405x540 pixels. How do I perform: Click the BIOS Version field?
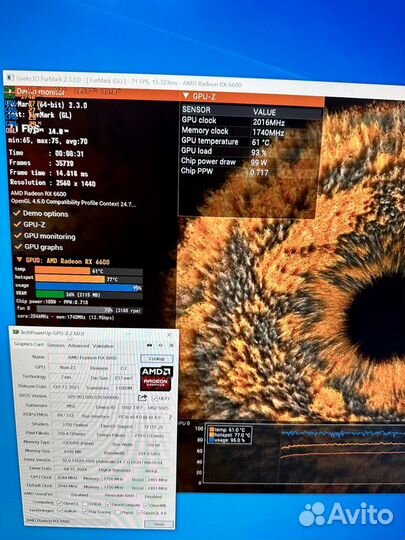point(92,397)
